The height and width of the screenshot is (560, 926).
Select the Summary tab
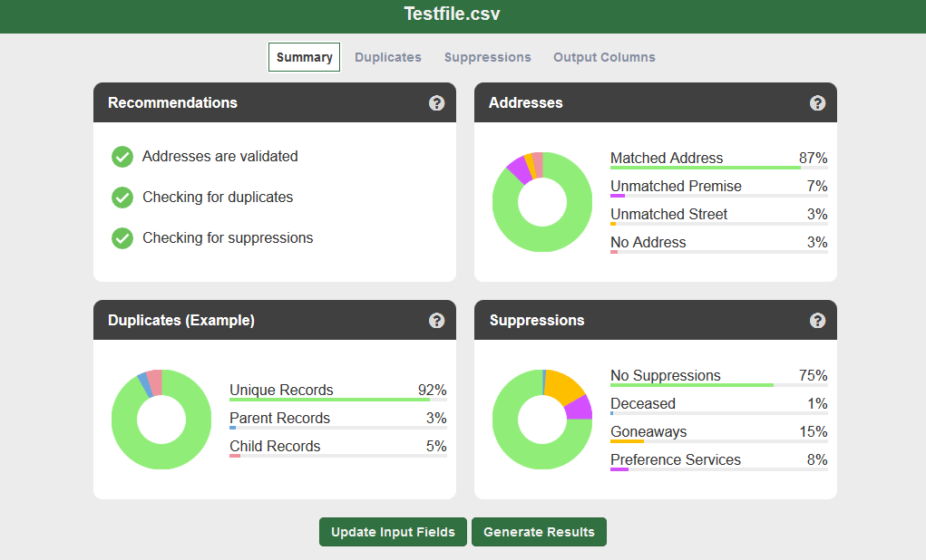tap(305, 57)
